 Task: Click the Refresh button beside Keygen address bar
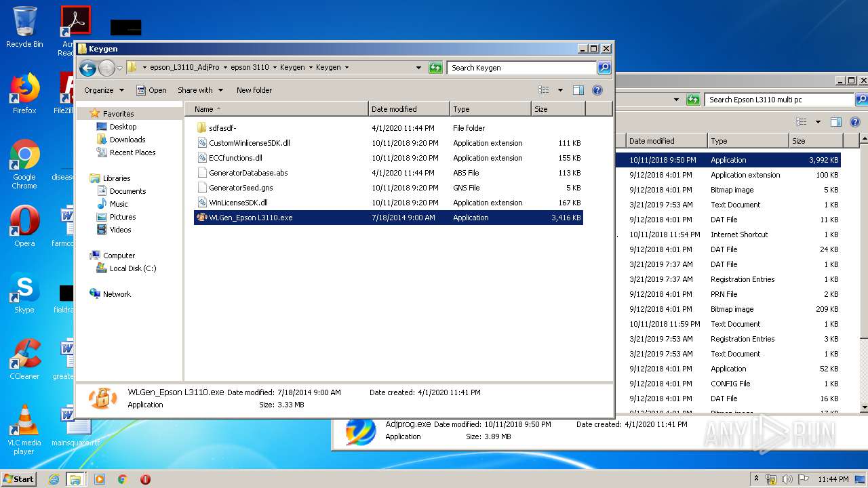pos(435,68)
